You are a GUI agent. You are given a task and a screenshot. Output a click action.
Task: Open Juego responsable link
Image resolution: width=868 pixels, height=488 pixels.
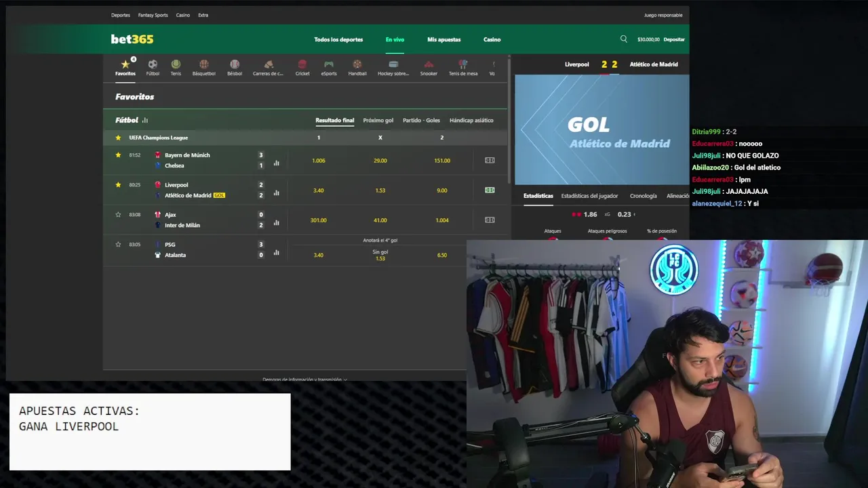(663, 15)
